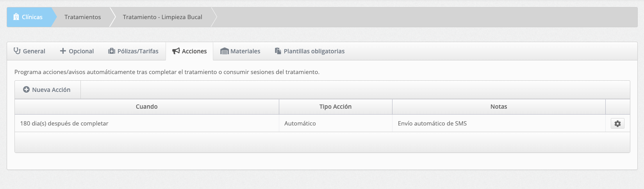Add a Nueva Acción
This screenshot has height=189, width=644.
tap(47, 90)
